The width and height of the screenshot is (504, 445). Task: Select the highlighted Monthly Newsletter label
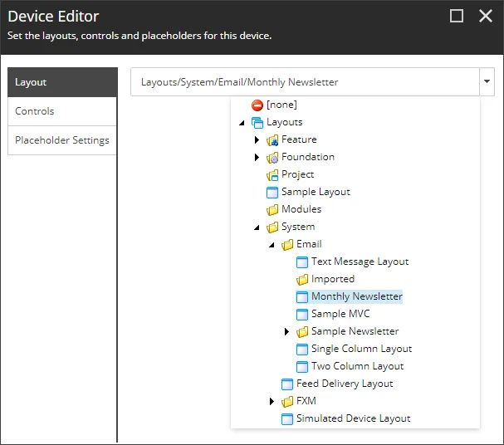pos(357,296)
